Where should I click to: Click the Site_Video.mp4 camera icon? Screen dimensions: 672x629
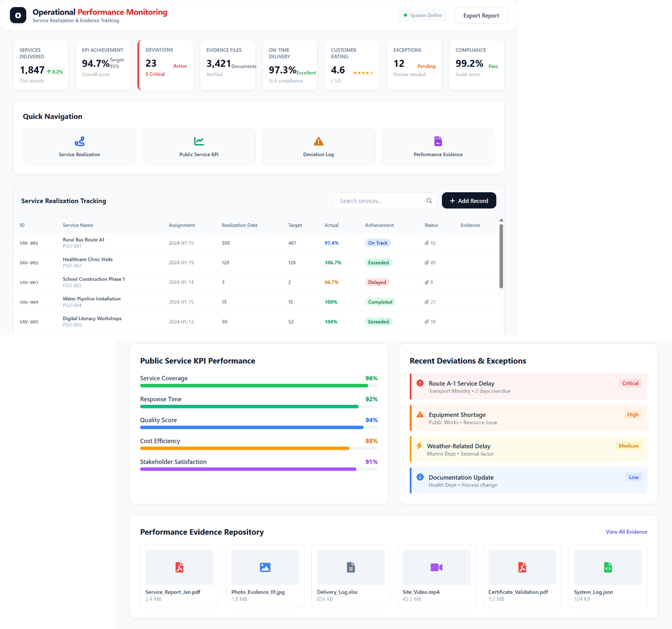pyautogui.click(x=436, y=567)
